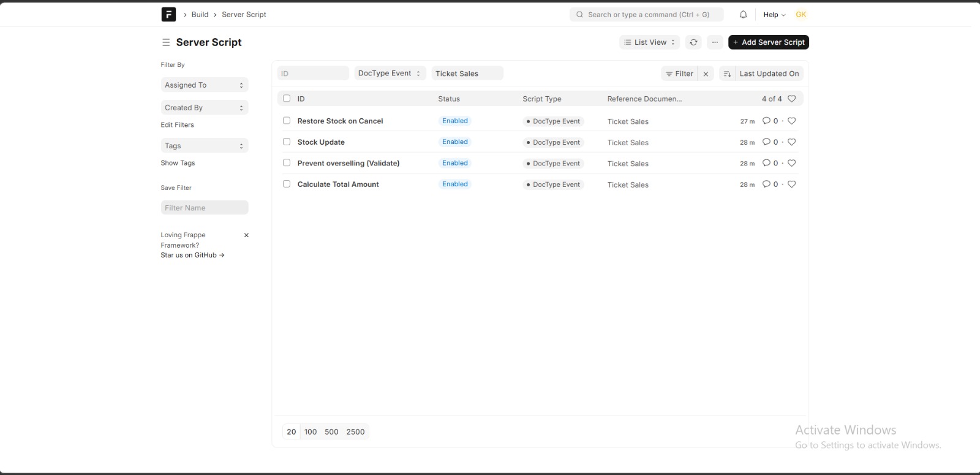Open the Filter button
Screen dimensions: 980x475
pos(679,74)
